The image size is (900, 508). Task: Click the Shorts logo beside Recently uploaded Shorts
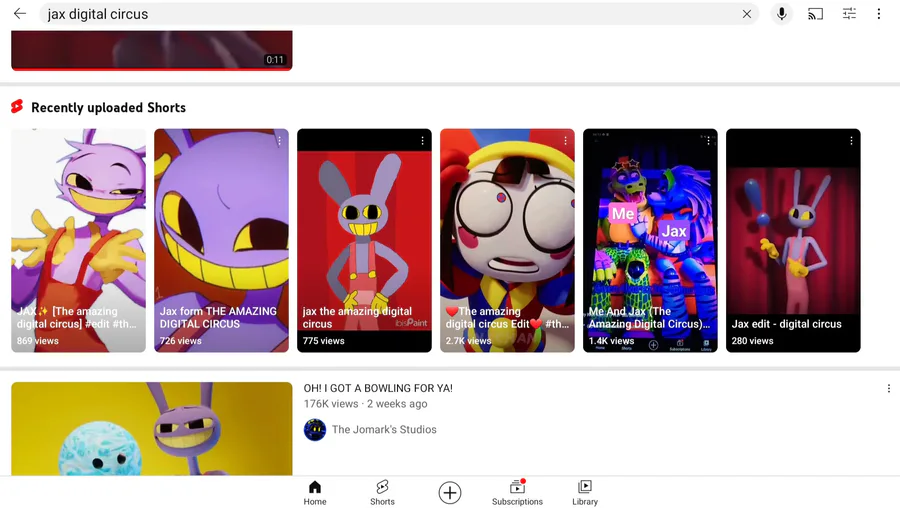(17, 107)
